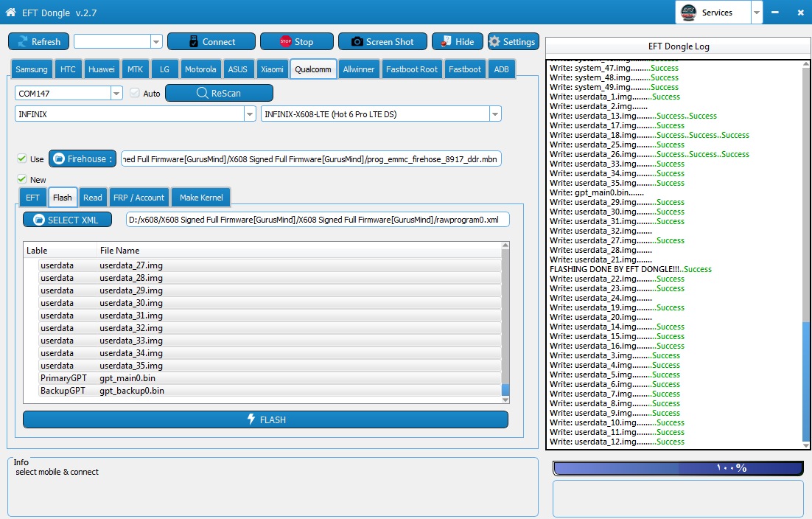812x519 pixels.
Task: Click the magnifier icon on ReScan
Action: (202, 93)
